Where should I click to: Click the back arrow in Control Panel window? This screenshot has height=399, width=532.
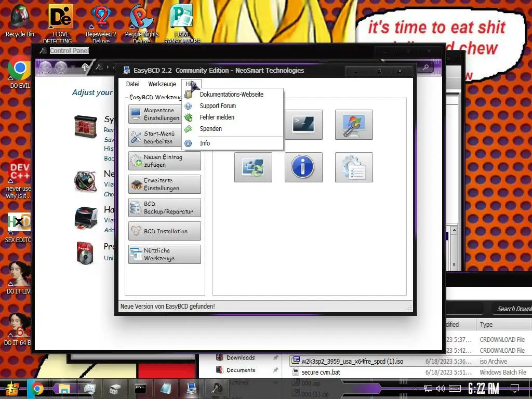pos(46,68)
